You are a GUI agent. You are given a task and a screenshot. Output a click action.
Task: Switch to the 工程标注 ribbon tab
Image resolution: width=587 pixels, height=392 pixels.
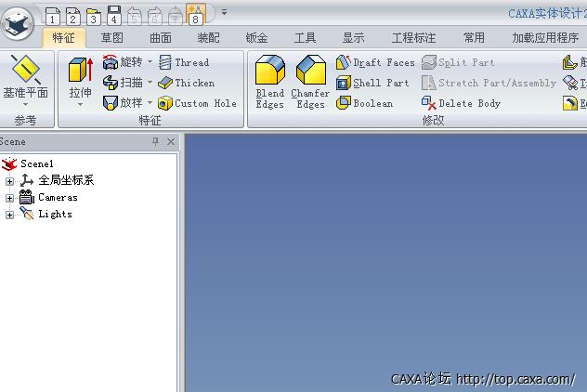click(x=413, y=38)
